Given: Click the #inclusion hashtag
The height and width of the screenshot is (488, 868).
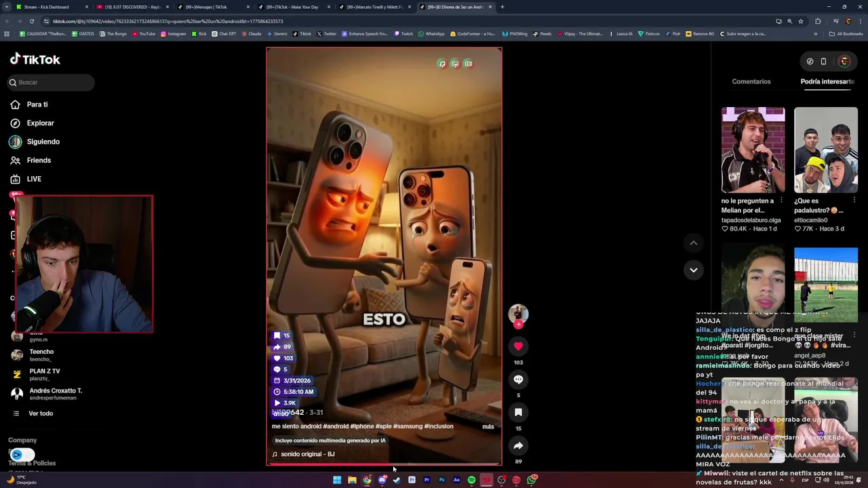Looking at the screenshot, I should coord(439,426).
